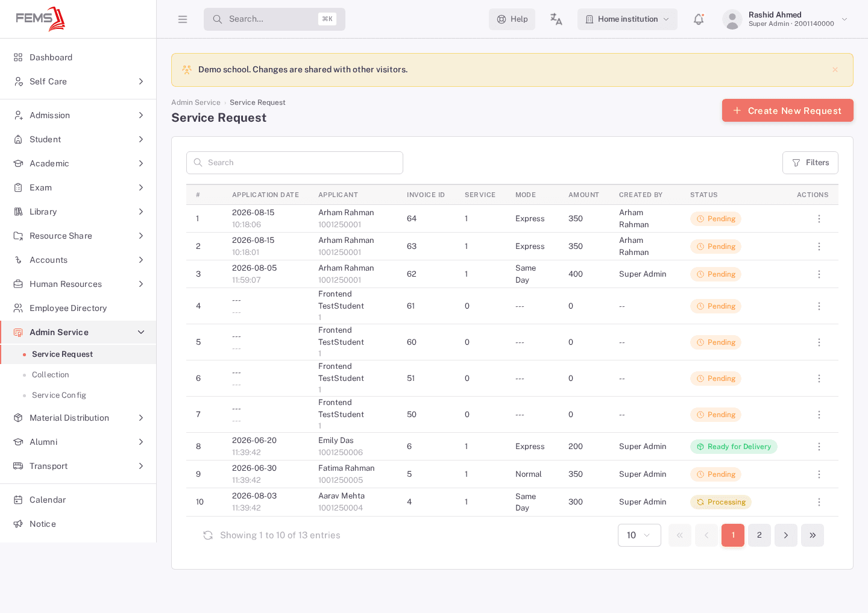The width and height of the screenshot is (868, 613).
Task: Open actions menu for invoice 61 row
Action: pyautogui.click(x=819, y=306)
